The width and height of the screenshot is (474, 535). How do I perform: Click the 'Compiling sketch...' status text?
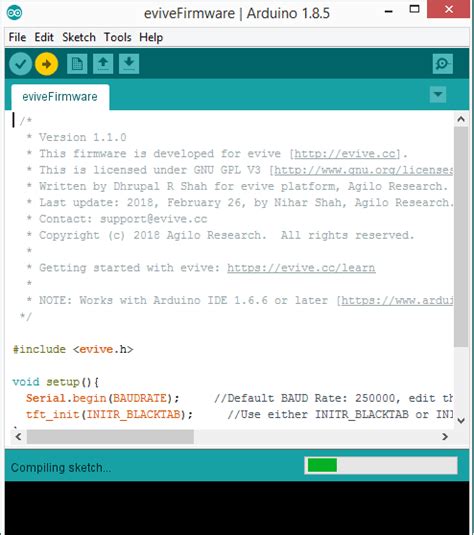(x=61, y=467)
